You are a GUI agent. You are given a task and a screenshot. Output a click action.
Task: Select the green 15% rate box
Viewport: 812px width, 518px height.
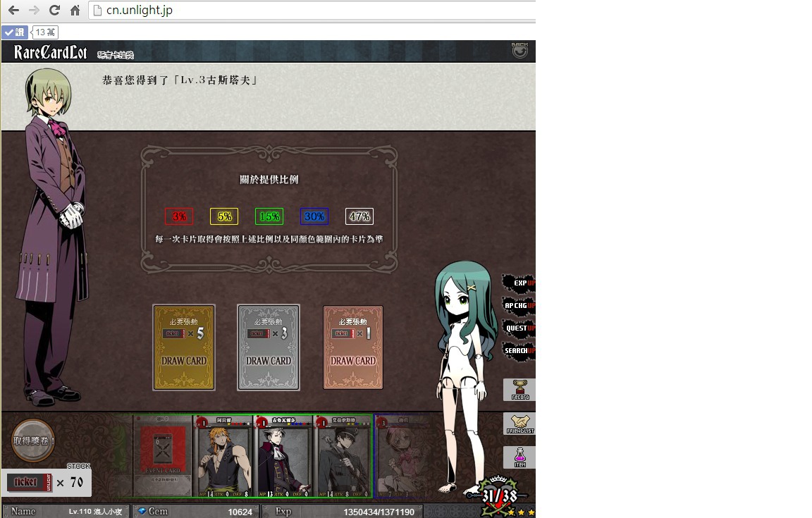[x=269, y=216]
